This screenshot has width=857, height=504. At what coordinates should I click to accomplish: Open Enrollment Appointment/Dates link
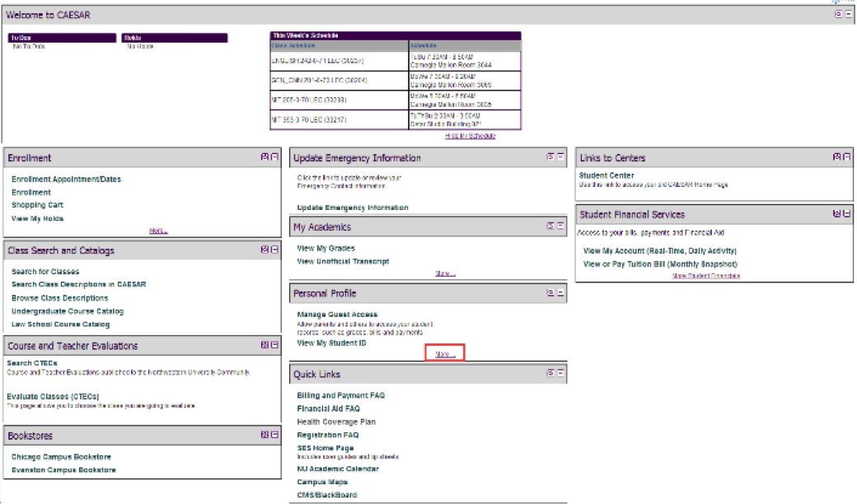coord(66,179)
